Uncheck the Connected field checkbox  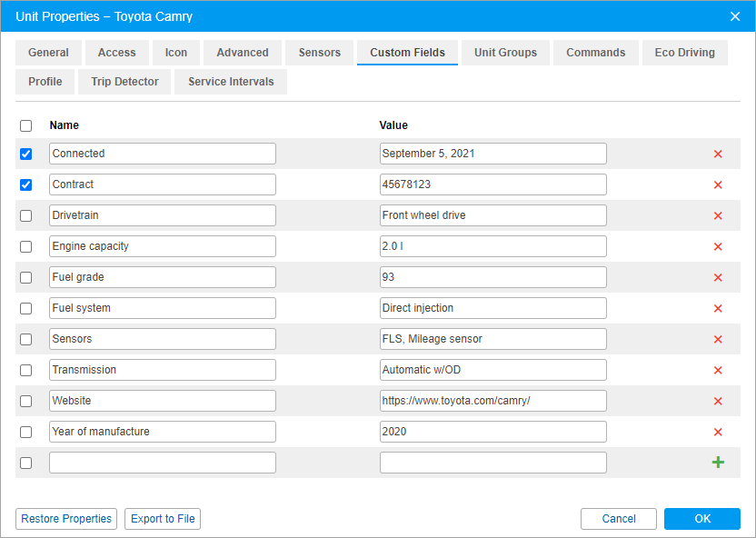26,154
